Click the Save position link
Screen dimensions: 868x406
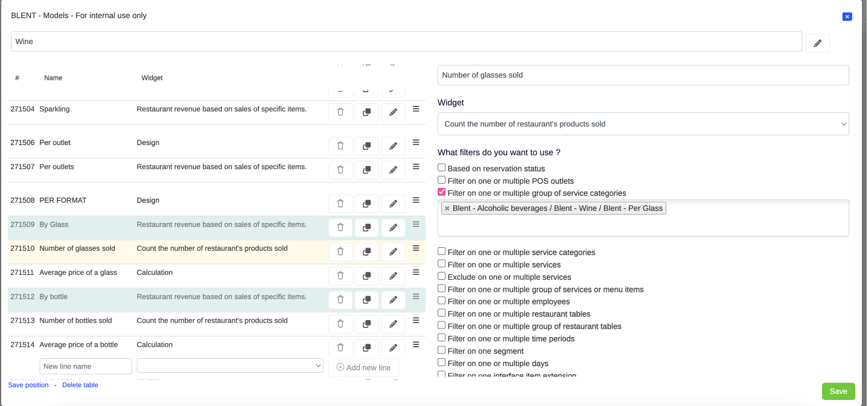[x=28, y=385]
